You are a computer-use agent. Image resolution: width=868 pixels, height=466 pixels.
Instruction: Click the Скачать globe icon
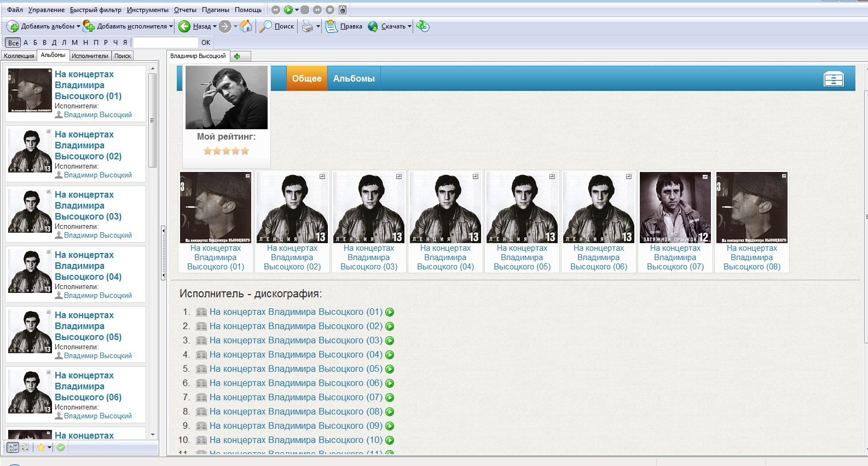(x=373, y=26)
